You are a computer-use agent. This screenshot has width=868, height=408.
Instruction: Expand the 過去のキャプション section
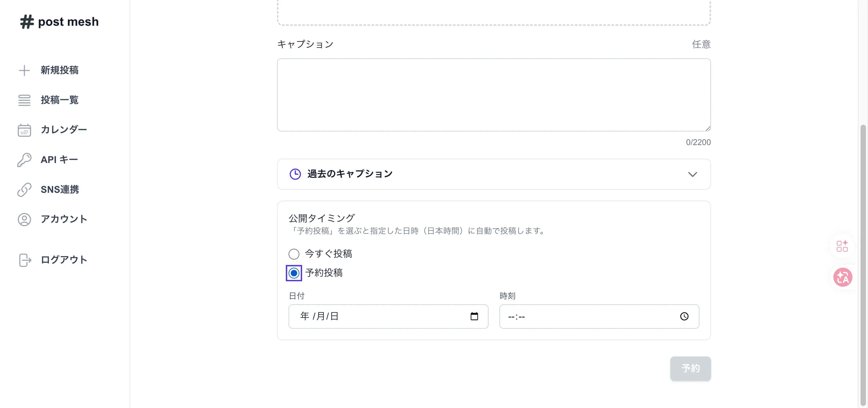click(x=693, y=174)
